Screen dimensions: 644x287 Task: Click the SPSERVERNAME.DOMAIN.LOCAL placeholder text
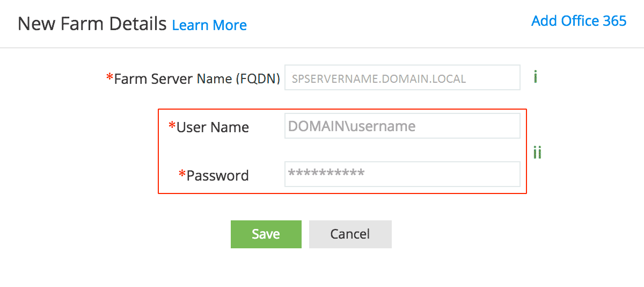(378, 79)
